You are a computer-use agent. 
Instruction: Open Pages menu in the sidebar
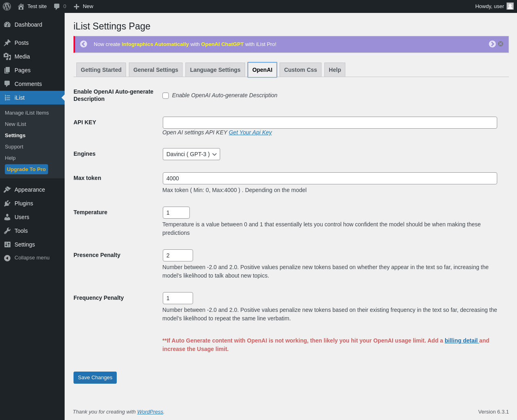32,70
